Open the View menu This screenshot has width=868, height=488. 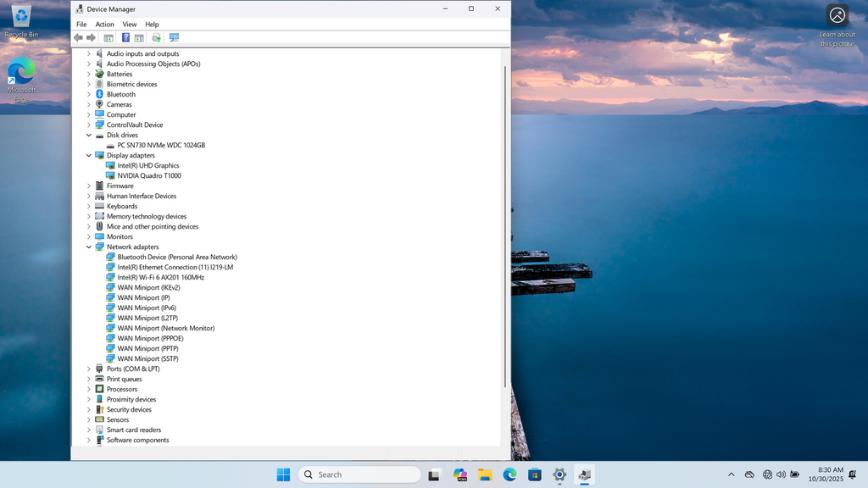129,25
